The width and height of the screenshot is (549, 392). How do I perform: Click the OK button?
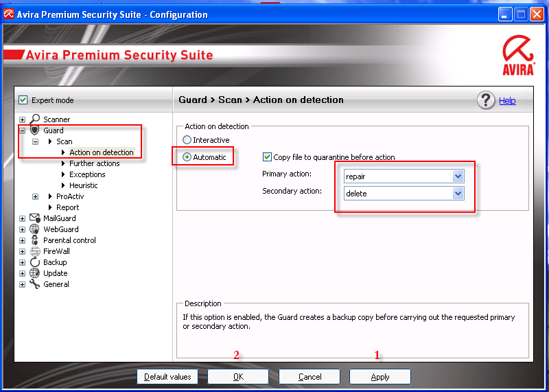pyautogui.click(x=238, y=377)
